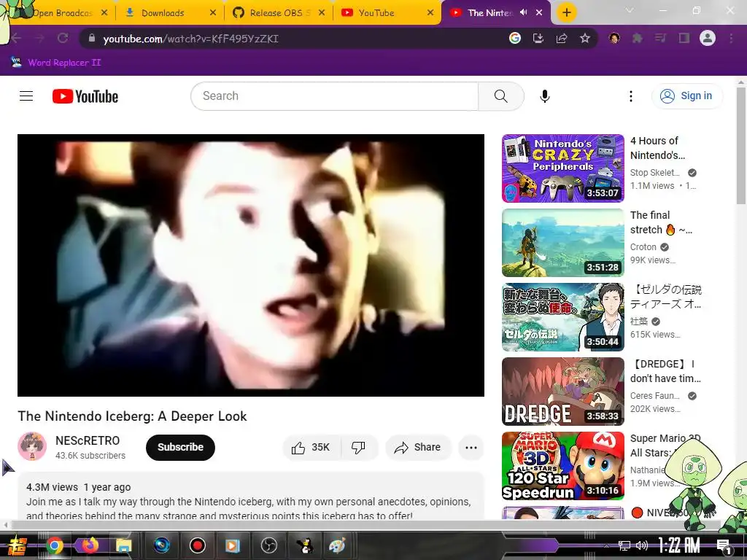Open Chrome from taskbar

click(x=55, y=545)
